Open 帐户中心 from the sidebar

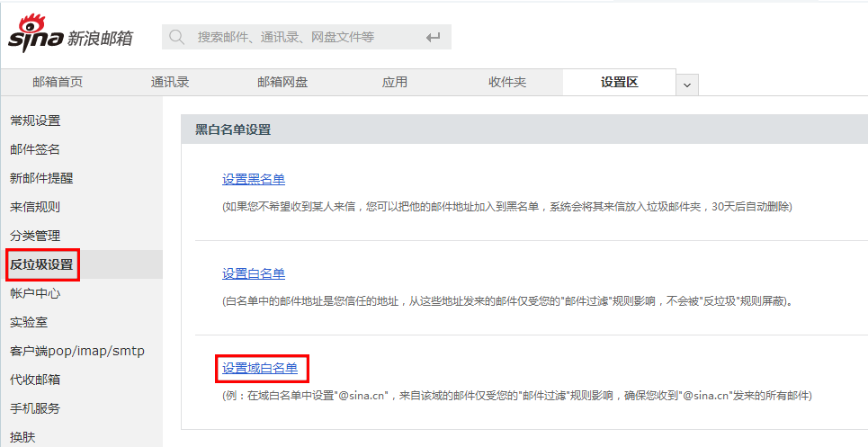[x=35, y=293]
